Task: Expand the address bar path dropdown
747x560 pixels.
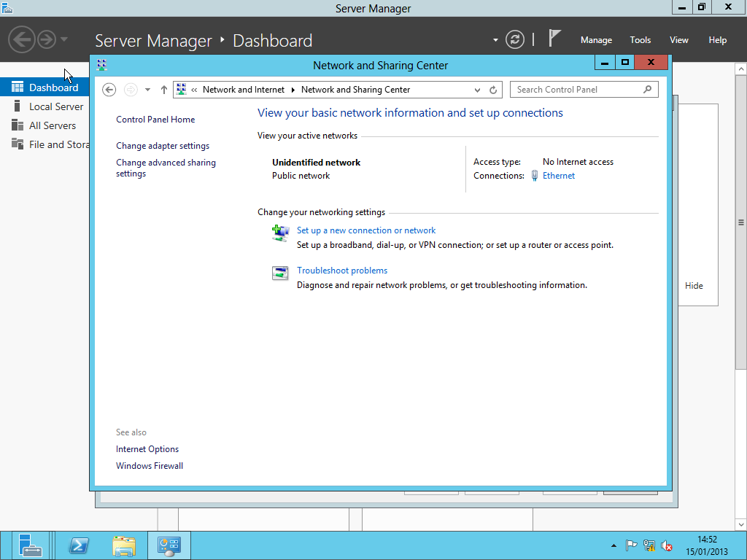Action: (478, 90)
